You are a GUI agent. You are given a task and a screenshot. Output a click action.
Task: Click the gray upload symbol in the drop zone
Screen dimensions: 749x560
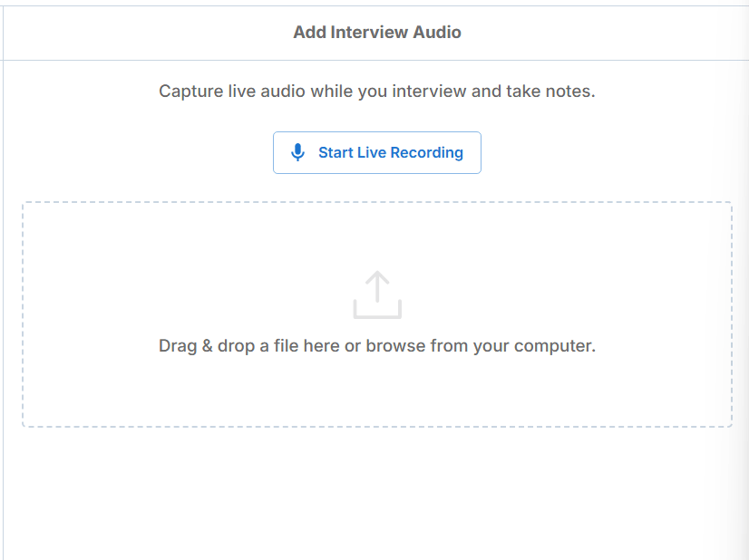pyautogui.click(x=377, y=295)
